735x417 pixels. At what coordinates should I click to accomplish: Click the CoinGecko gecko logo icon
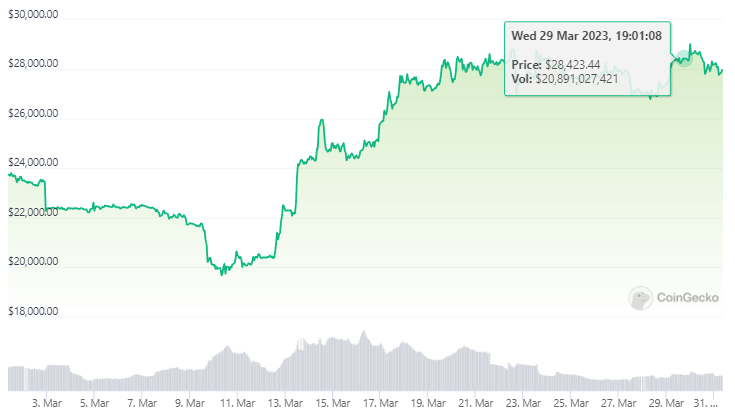point(640,298)
